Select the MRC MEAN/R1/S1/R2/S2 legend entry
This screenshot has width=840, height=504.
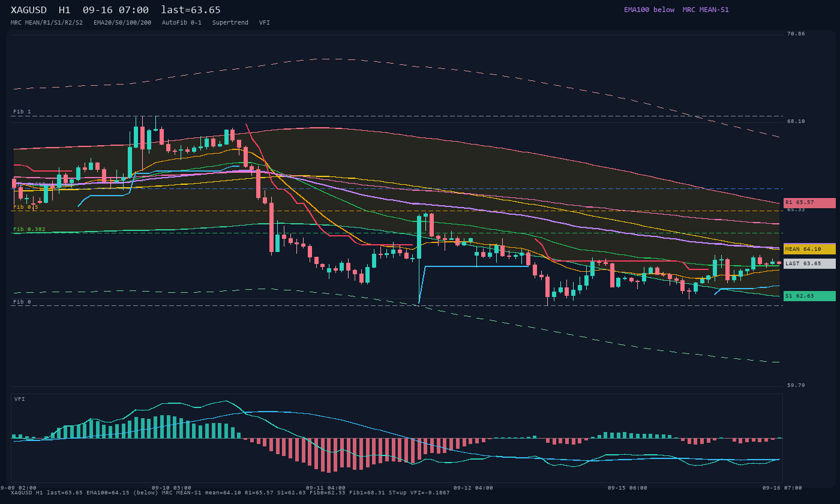[47, 23]
